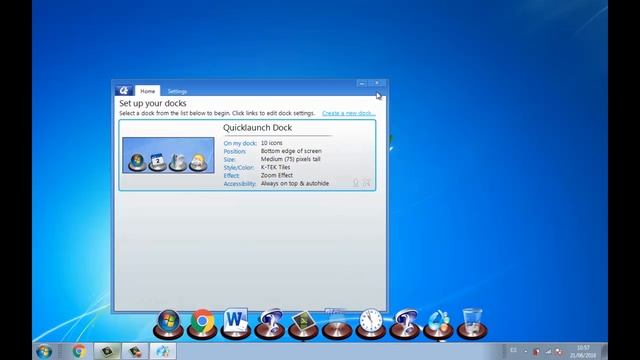Viewport: 640px width, 360px height.
Task: Activate the Nexus button on taskbar
Action: tap(163, 351)
